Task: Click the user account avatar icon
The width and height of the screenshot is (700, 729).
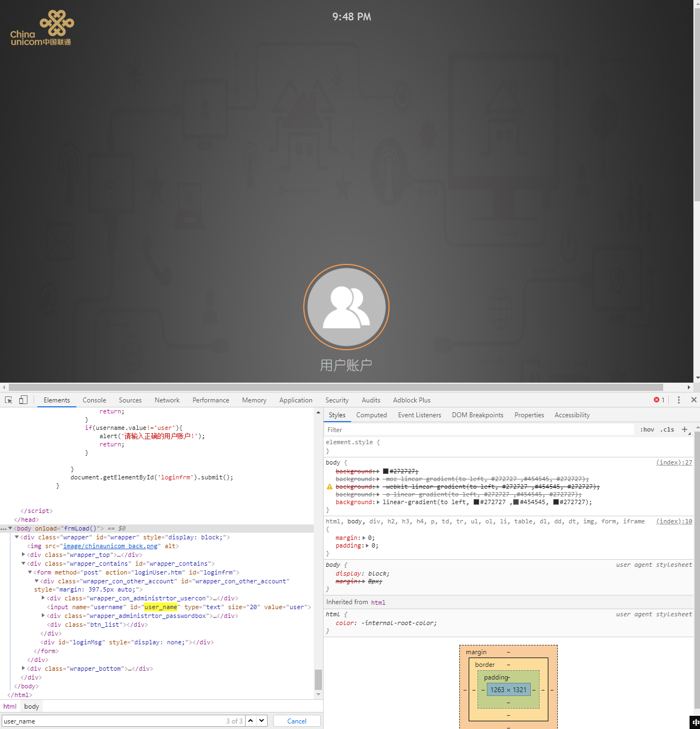Action: (x=346, y=307)
